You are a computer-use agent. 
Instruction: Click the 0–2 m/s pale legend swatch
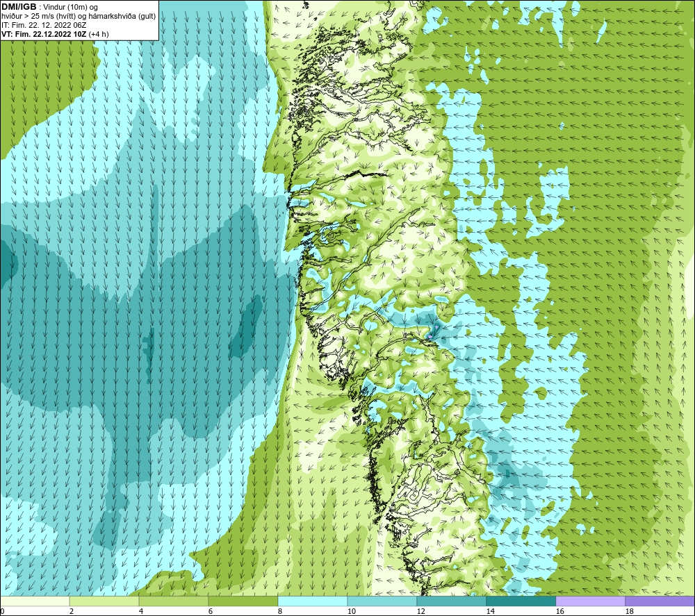click(35, 601)
